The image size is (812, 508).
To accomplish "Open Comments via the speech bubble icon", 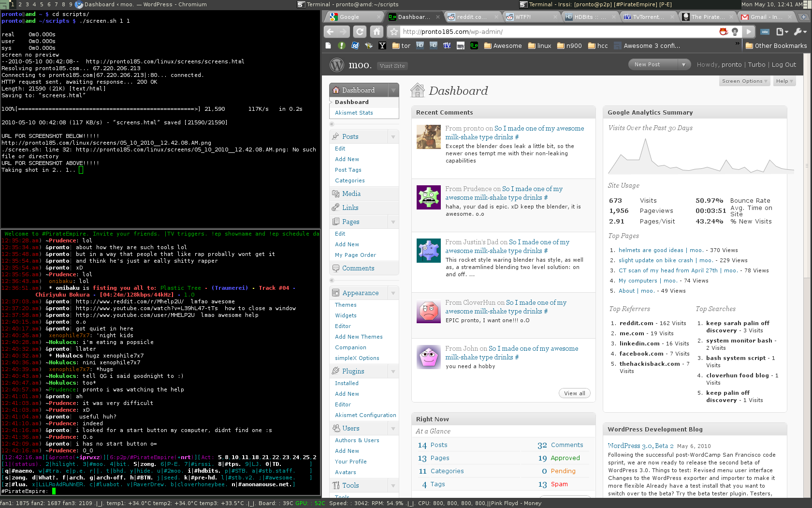I will 336,268.
